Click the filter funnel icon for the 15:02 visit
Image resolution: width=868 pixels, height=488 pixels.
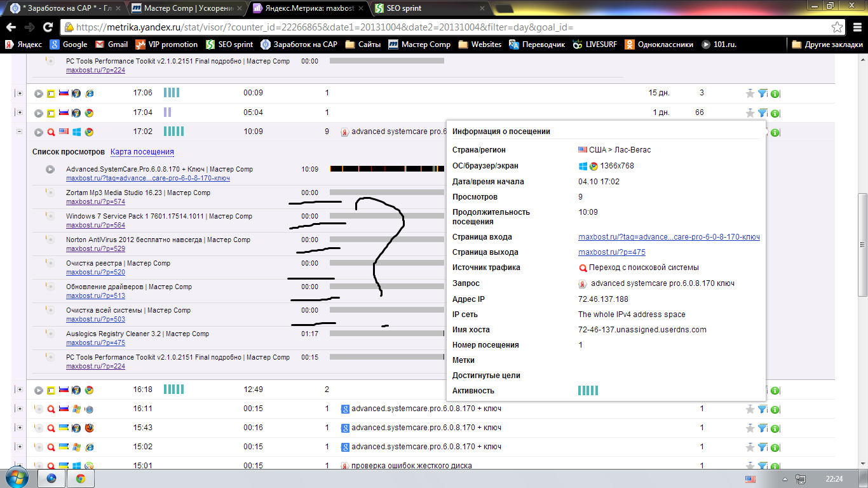click(763, 447)
